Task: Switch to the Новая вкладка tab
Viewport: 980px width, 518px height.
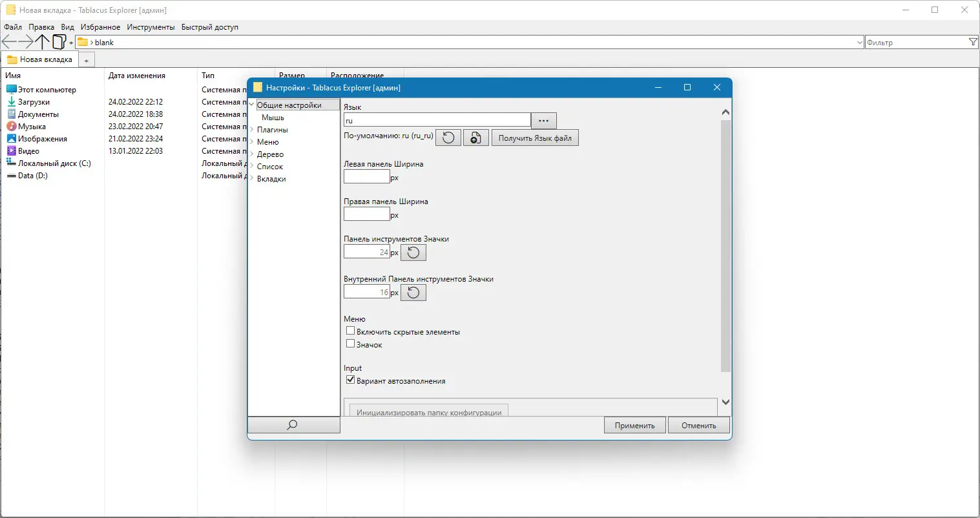Action: point(40,59)
